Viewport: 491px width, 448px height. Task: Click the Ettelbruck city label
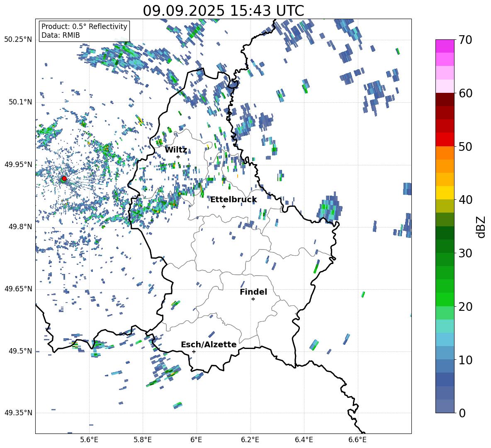[x=233, y=200]
